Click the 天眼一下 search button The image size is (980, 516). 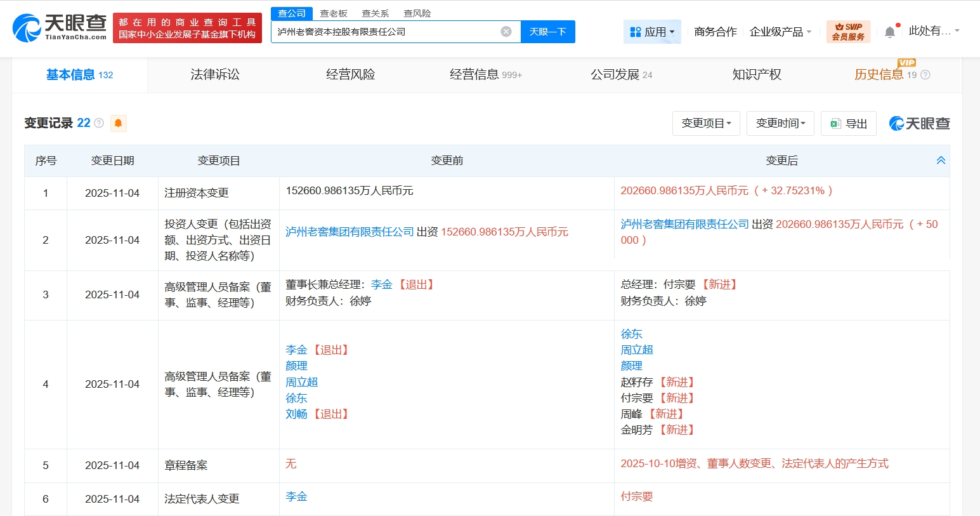click(547, 32)
